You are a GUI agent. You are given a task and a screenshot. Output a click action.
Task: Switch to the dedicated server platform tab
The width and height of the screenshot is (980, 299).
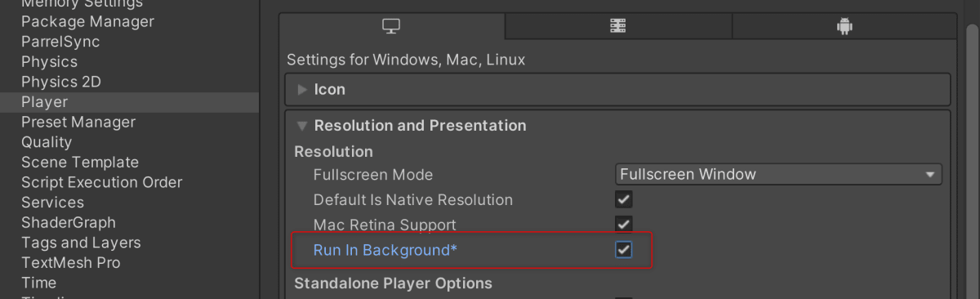618,26
